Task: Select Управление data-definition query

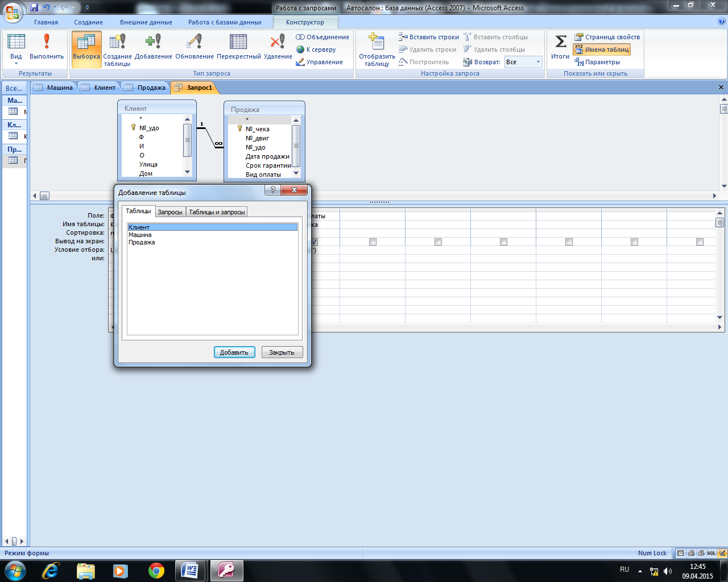Action: [319, 62]
